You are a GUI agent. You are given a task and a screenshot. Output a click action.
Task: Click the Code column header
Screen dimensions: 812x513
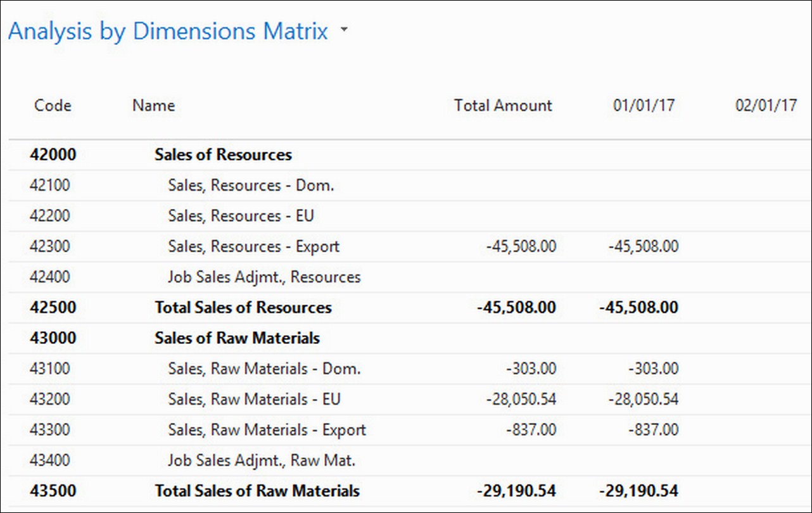(x=53, y=105)
